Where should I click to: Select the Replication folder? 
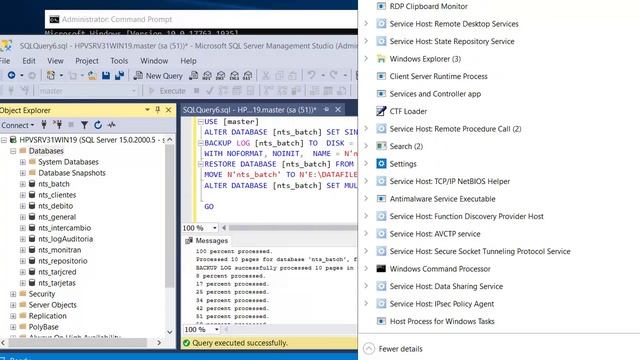click(47, 316)
